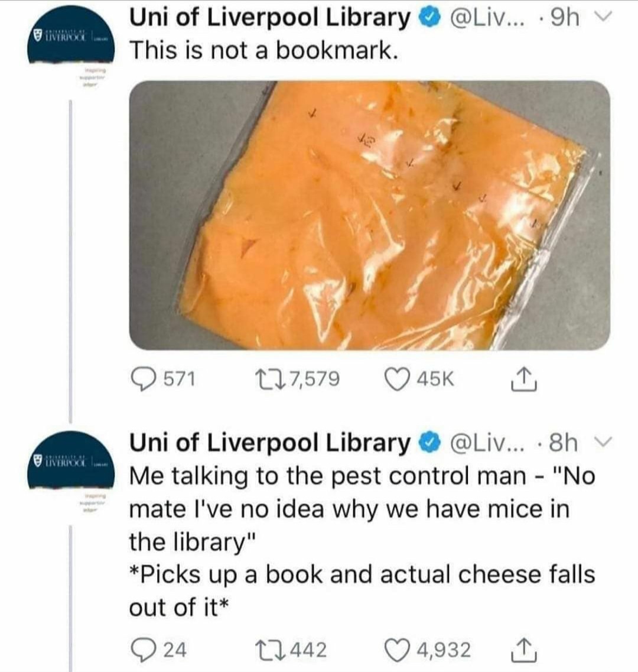Share the pest control man tweet
The image size is (638, 672).
[x=523, y=650]
